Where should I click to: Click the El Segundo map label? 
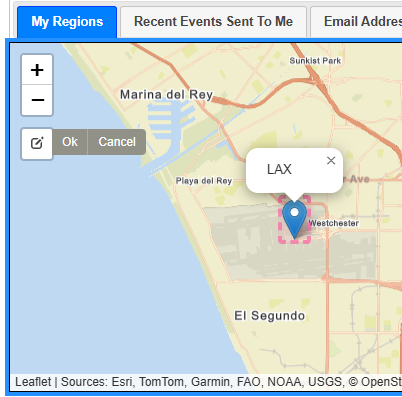270,316
